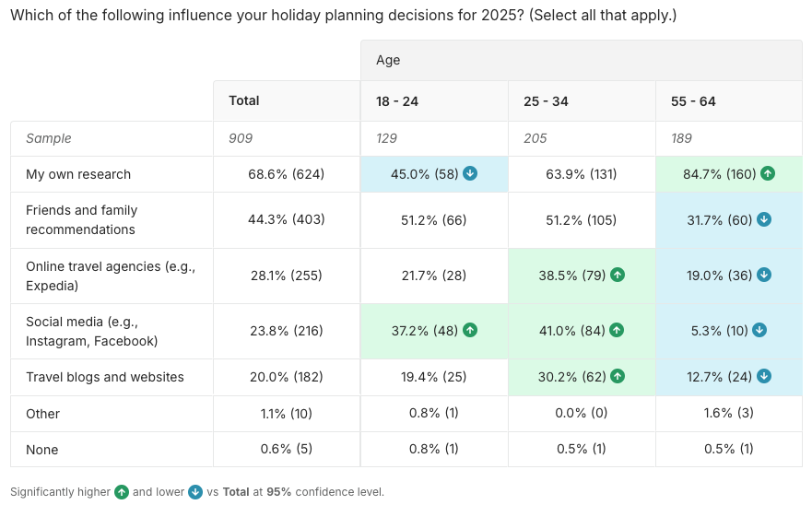Select the Age group header
This screenshot has height=505, width=812.
(388, 60)
